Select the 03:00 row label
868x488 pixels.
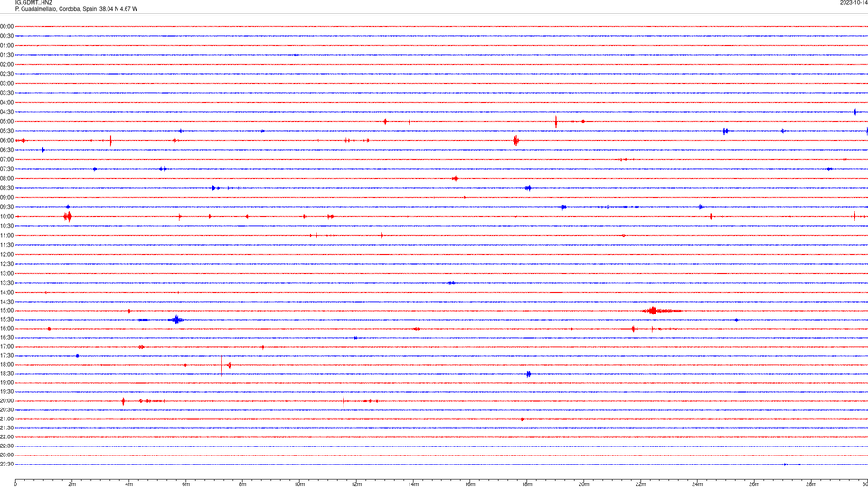click(x=6, y=83)
